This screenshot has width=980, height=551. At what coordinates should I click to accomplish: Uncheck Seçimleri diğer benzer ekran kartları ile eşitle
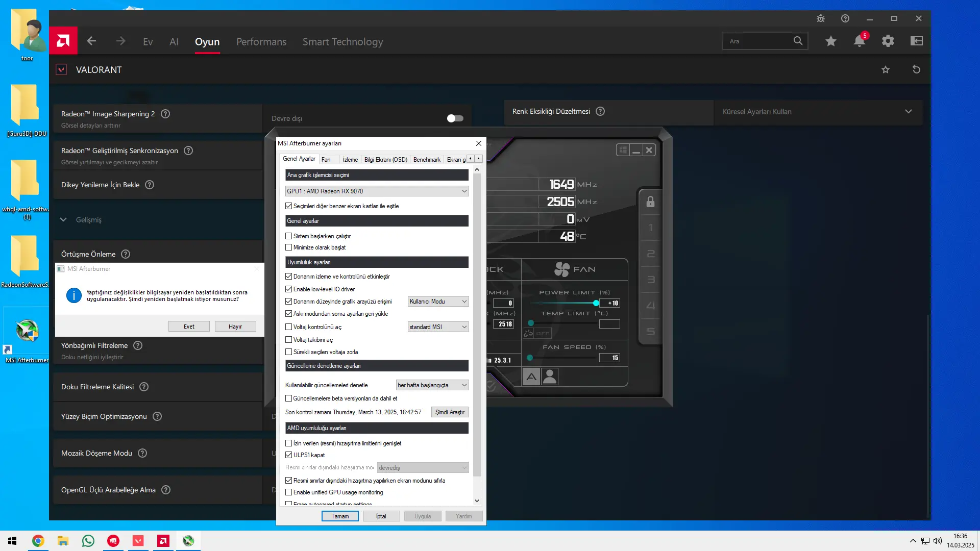tap(289, 206)
